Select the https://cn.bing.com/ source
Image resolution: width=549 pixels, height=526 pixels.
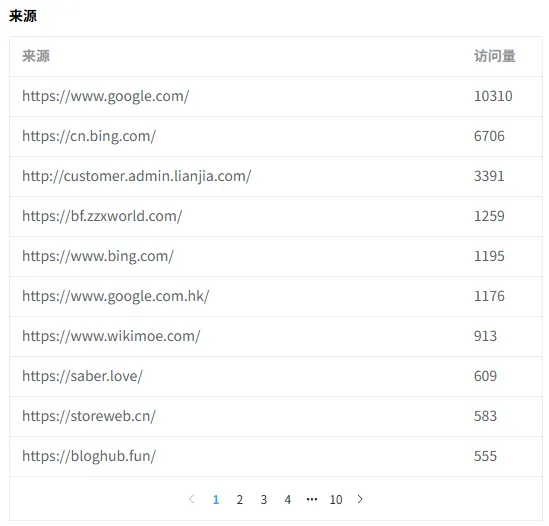[x=89, y=136]
